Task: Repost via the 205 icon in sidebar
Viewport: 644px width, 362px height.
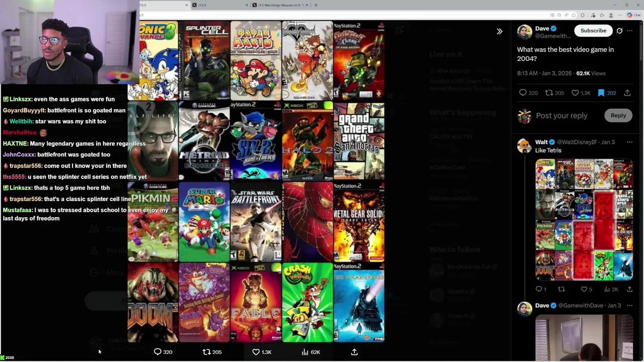Action: click(554, 93)
